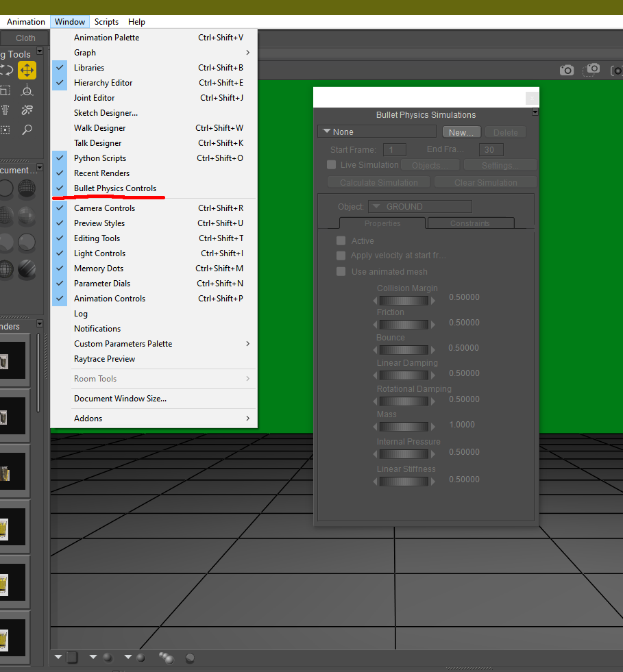Image resolution: width=623 pixels, height=672 pixels.
Task: Select the Chain Break tool
Action: point(27,110)
